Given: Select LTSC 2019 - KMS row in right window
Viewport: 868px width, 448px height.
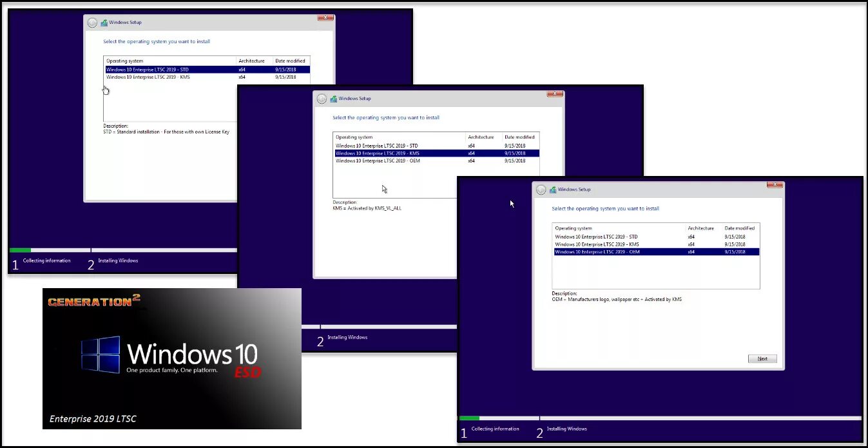Looking at the screenshot, I should [x=656, y=244].
